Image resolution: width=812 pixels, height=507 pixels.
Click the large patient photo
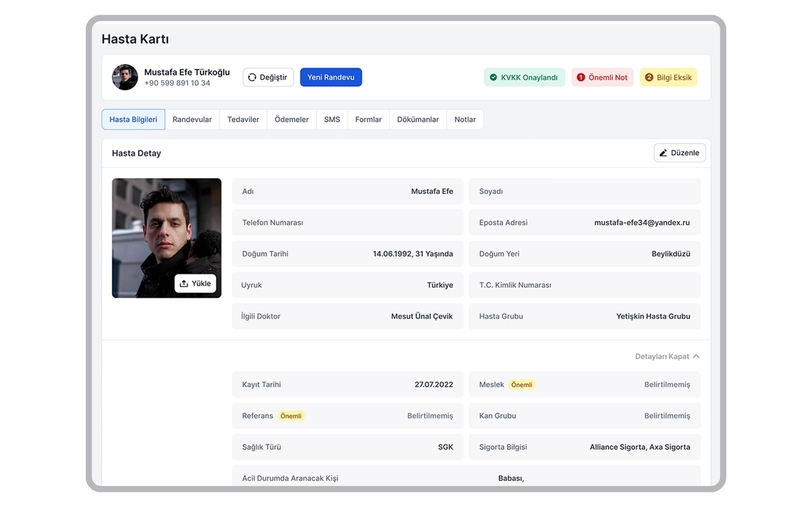coord(167,238)
